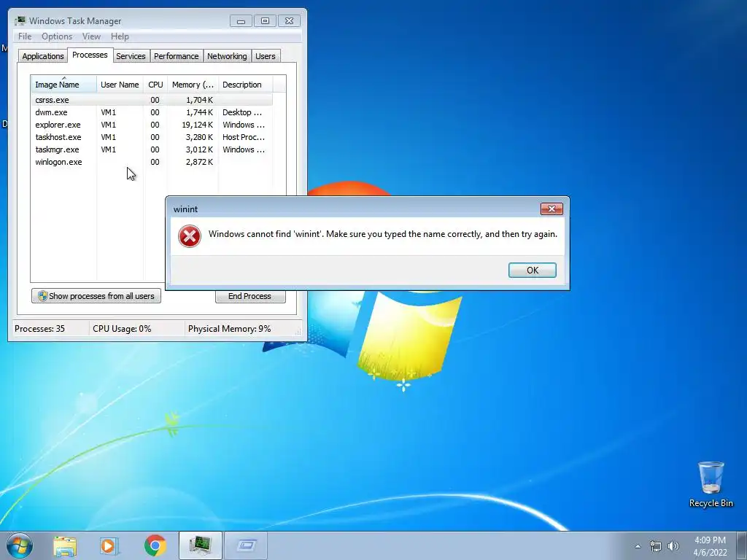This screenshot has width=747, height=560.
Task: Select the csrss.exe process row
Action: (152, 100)
